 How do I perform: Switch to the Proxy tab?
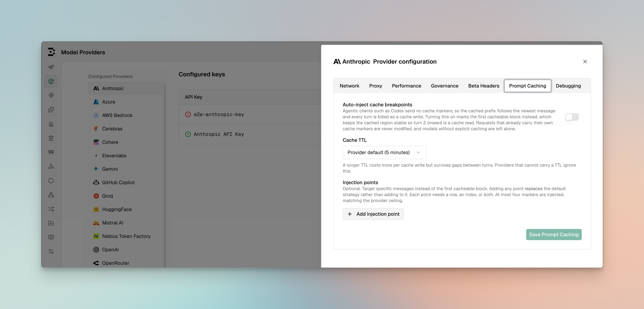[x=376, y=86]
